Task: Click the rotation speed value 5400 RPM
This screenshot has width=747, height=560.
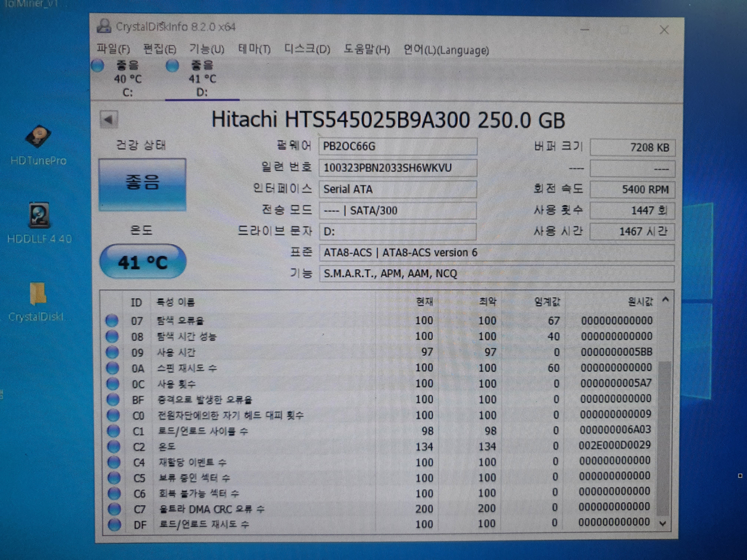Action: [632, 189]
